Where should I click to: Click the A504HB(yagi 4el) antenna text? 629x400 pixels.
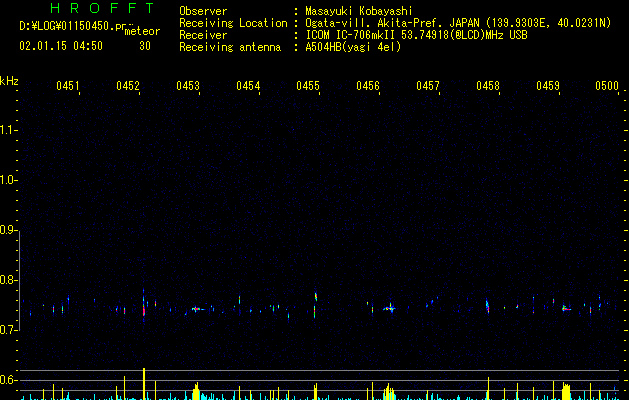353,47
